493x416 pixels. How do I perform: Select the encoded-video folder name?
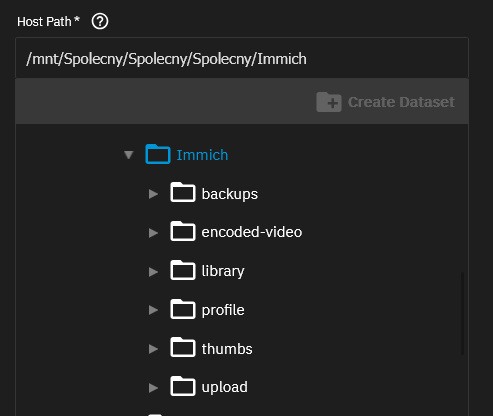tap(252, 232)
